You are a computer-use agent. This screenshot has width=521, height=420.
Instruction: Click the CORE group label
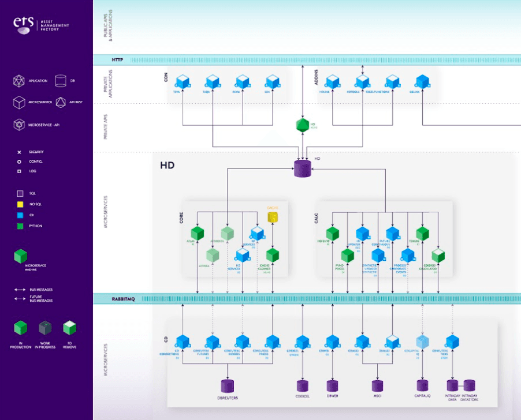click(x=181, y=217)
